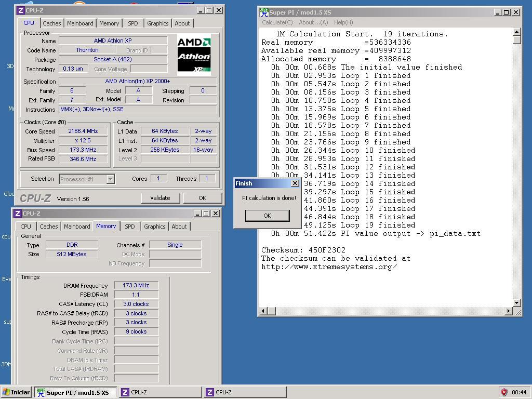Switch to Super PI taskbar button
This screenshot has width=532, height=399.
[75, 392]
